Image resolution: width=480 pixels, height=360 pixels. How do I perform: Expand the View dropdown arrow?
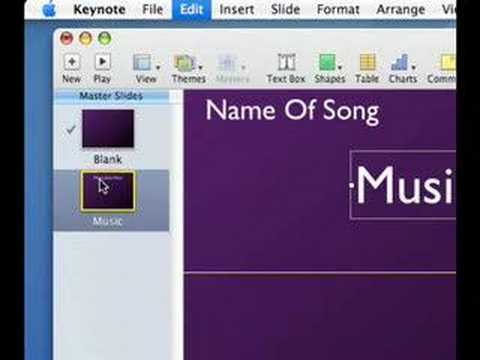[158, 68]
